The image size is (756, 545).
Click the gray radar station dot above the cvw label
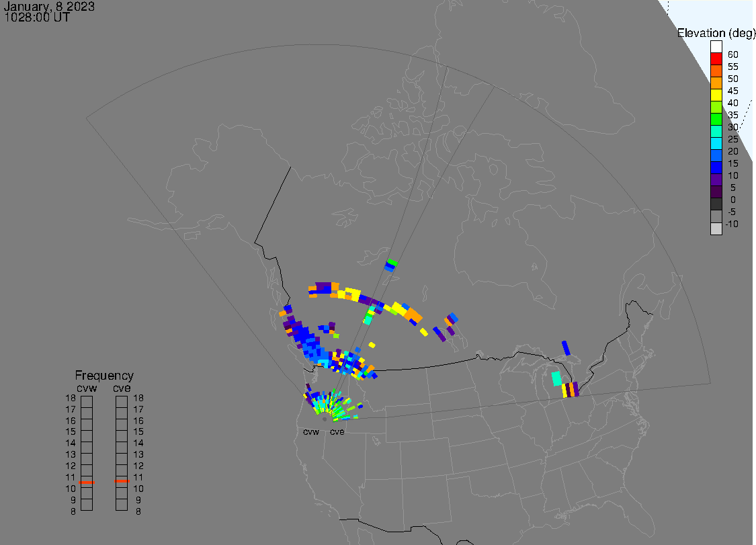click(325, 419)
